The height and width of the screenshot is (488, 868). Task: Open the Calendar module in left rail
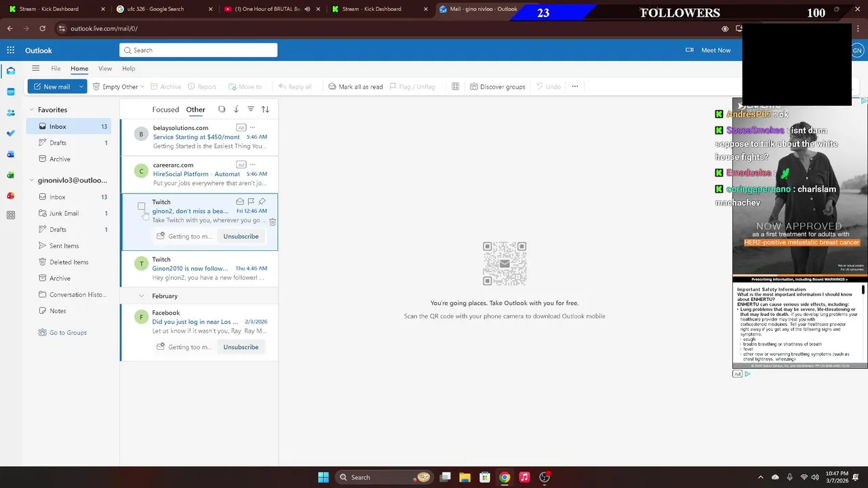click(x=10, y=91)
